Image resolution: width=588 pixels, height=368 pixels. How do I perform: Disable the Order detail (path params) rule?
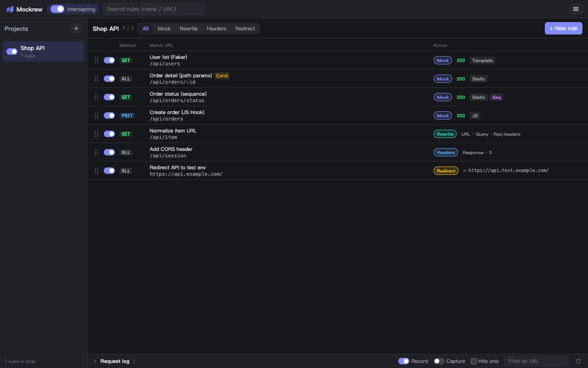coord(109,79)
